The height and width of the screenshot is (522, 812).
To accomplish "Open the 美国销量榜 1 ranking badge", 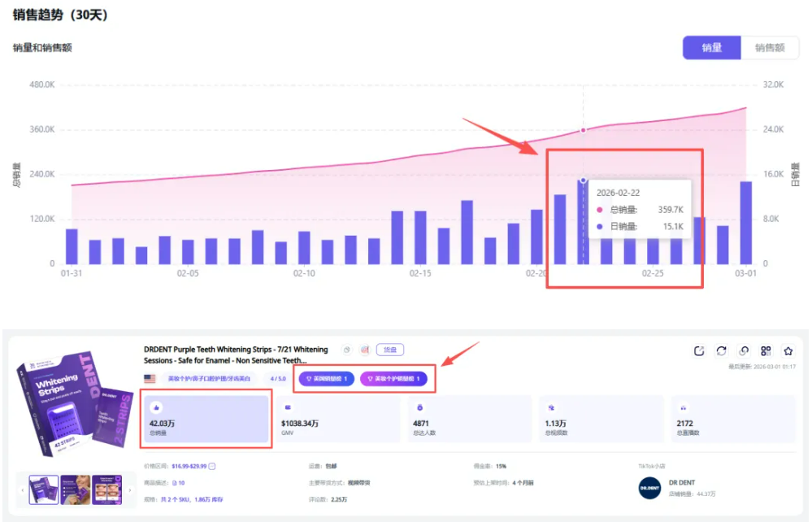I will (x=326, y=379).
